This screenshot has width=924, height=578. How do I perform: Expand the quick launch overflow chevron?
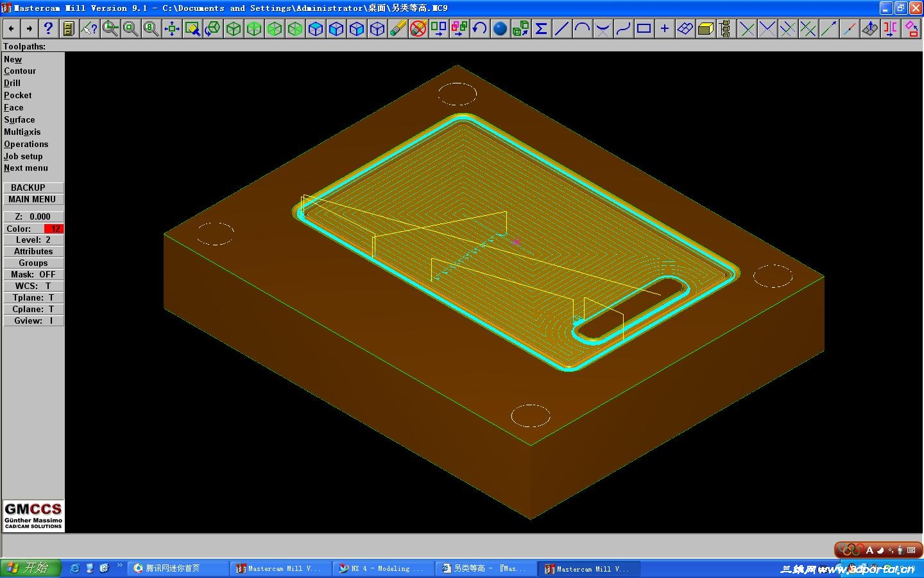(119, 565)
